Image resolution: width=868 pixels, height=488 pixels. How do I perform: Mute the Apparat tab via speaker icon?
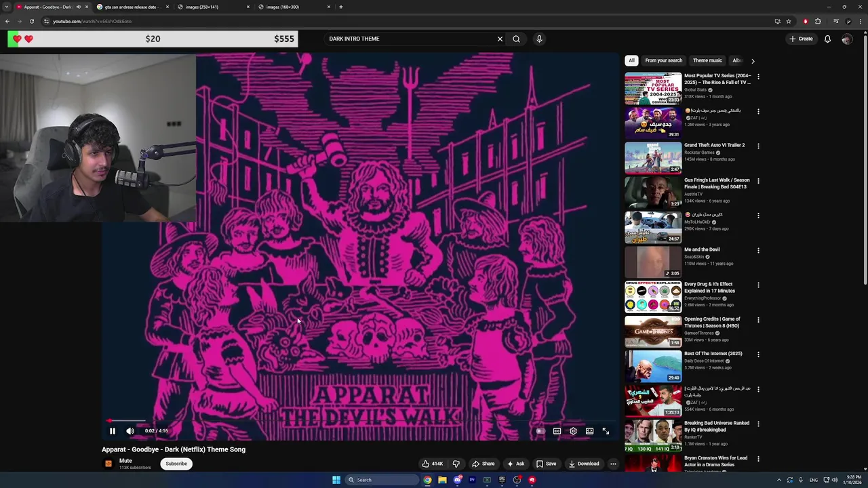tap(78, 7)
